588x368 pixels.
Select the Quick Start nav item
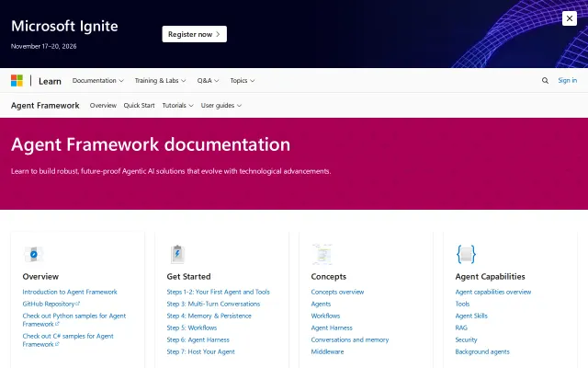pos(139,106)
